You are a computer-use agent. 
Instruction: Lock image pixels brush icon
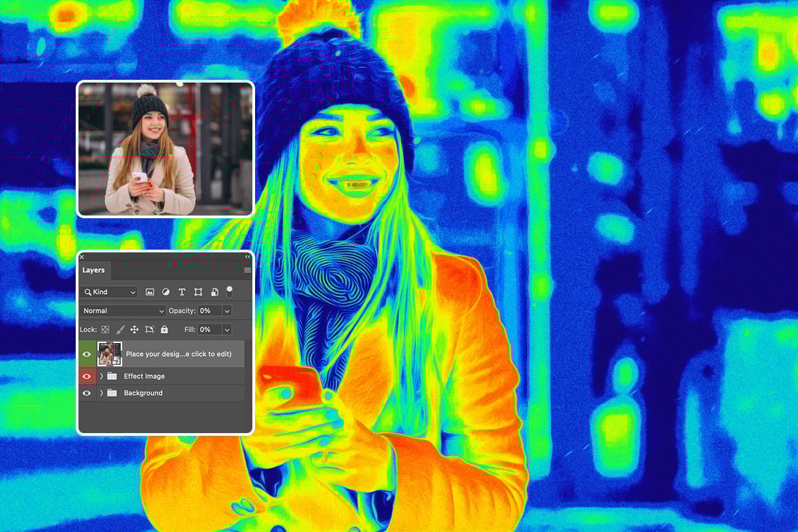[120, 330]
